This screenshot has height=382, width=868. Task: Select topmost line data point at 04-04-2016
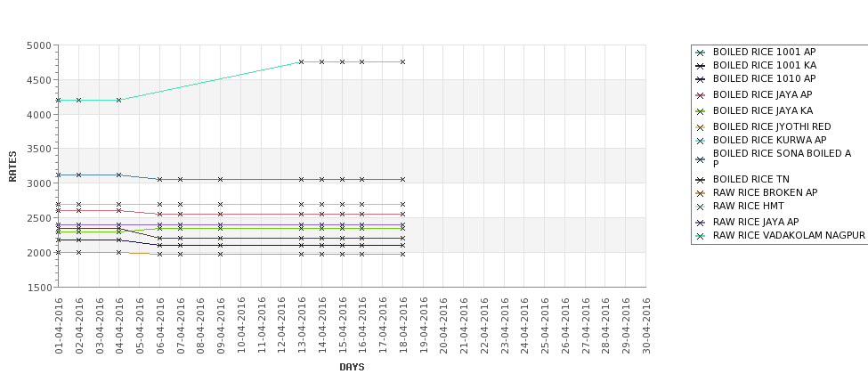(119, 101)
